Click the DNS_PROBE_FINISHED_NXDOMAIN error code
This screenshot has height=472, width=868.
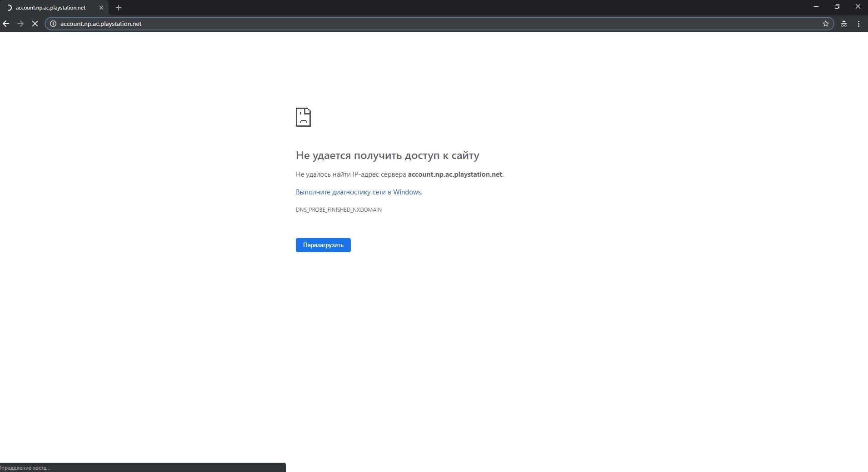click(339, 210)
